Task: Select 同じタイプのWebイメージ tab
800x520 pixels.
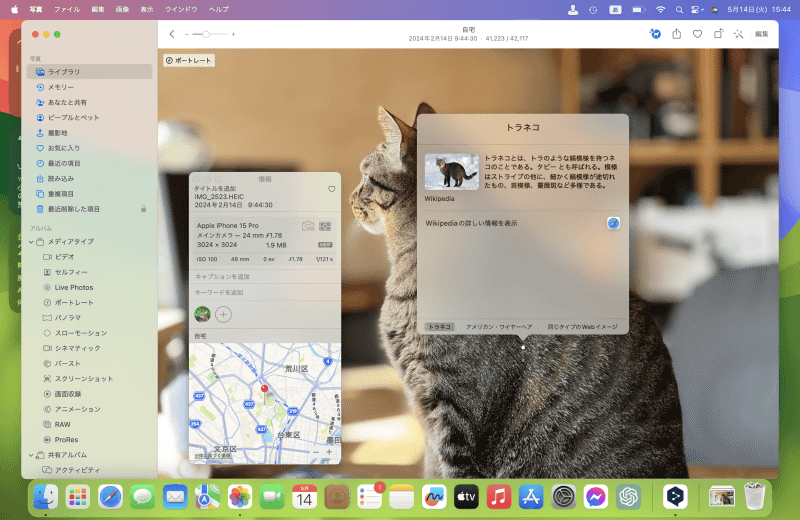Action: click(582, 327)
